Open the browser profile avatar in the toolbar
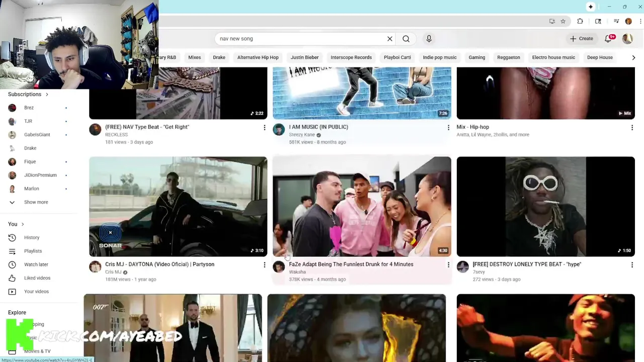Viewport: 644px width, 362px height. click(x=628, y=21)
